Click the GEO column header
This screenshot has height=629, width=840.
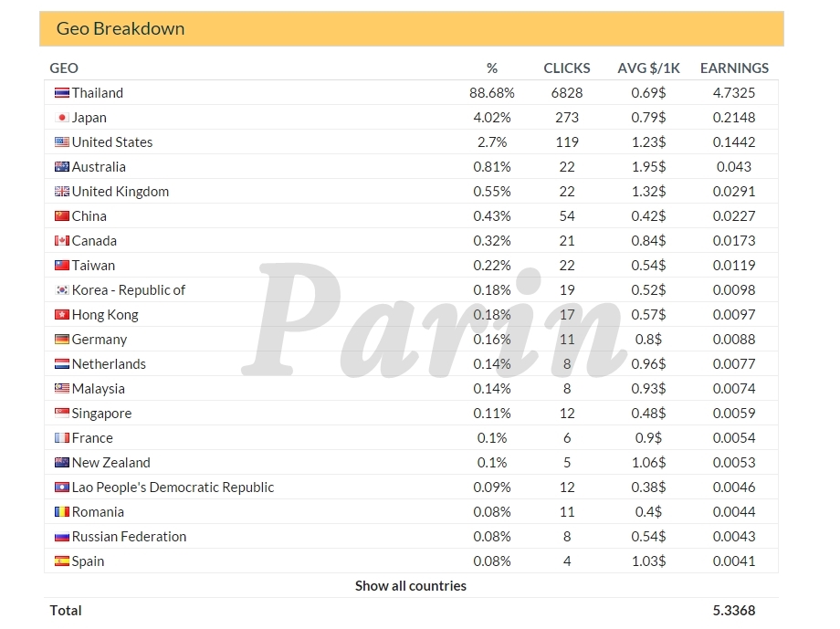(x=64, y=68)
